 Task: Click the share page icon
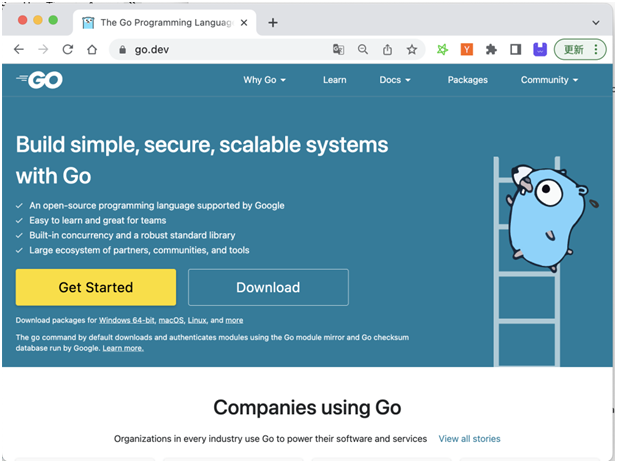(x=387, y=50)
